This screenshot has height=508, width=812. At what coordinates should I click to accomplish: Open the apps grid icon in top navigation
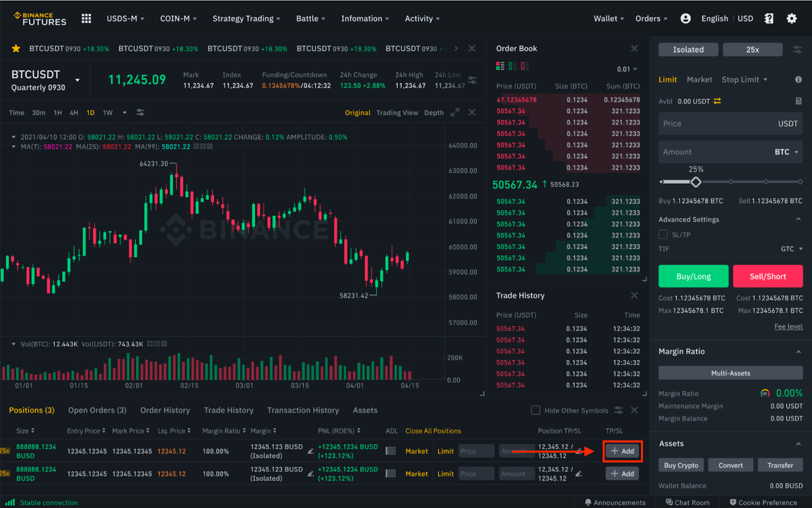click(x=86, y=18)
